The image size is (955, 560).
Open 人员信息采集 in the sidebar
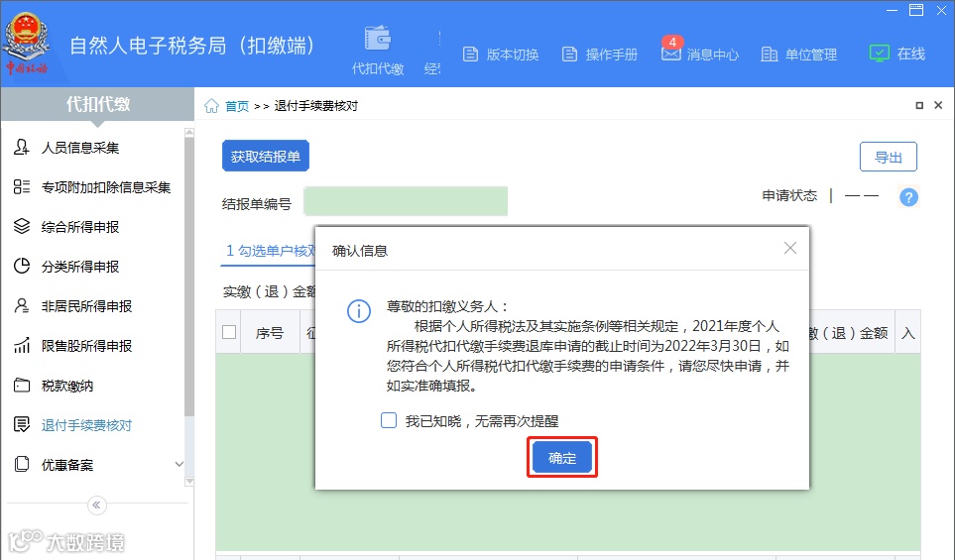[x=79, y=148]
